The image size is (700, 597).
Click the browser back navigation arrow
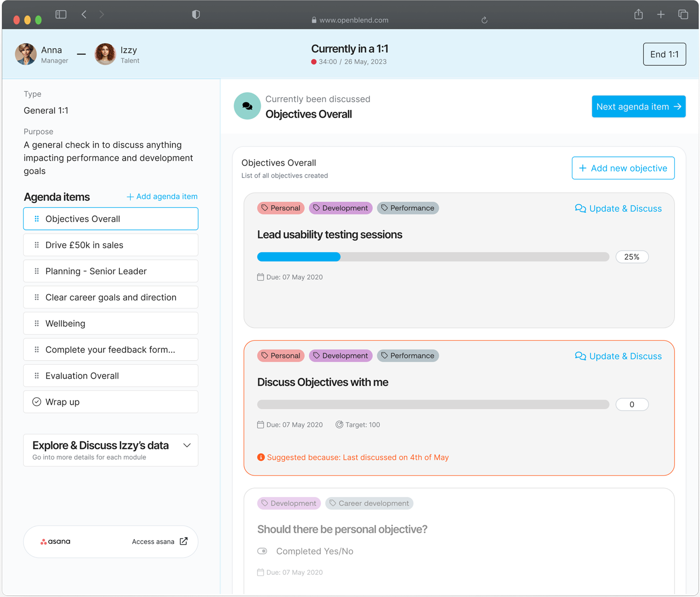tap(84, 14)
